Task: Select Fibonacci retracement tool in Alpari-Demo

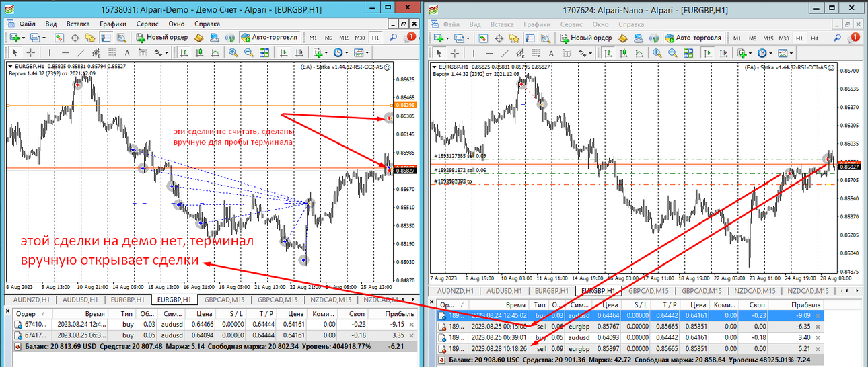Action: [112, 53]
